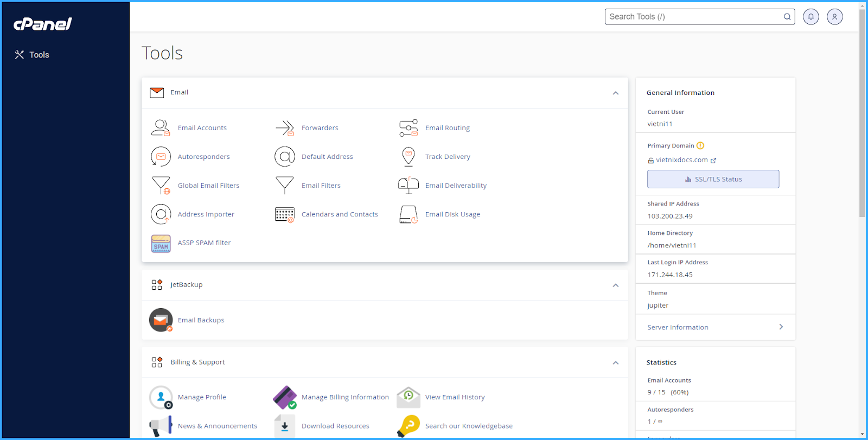Open the Address Importer link text

click(206, 214)
